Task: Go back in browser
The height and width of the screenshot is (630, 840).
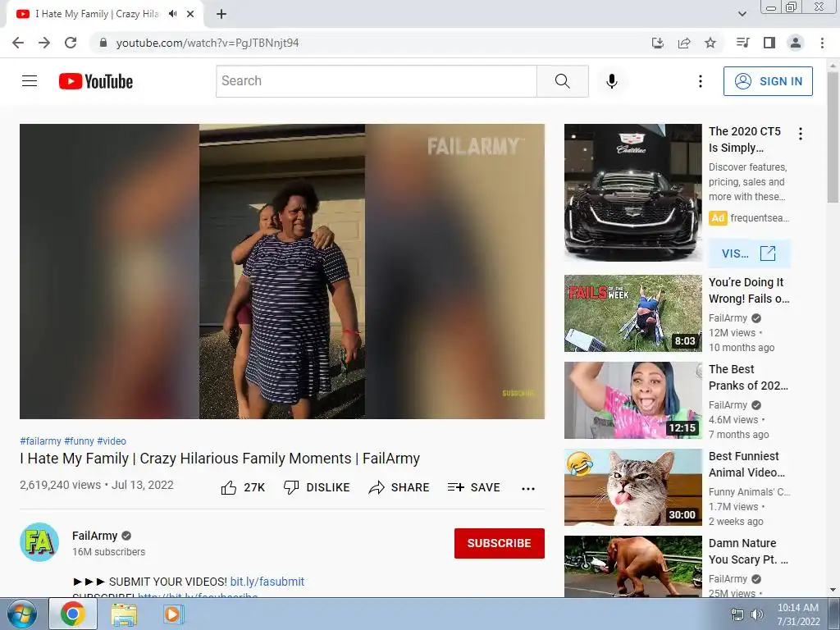Action: pyautogui.click(x=18, y=43)
